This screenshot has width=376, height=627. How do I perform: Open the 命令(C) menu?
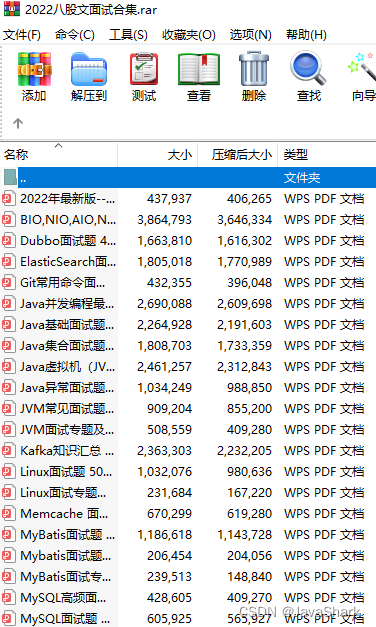tap(75, 35)
